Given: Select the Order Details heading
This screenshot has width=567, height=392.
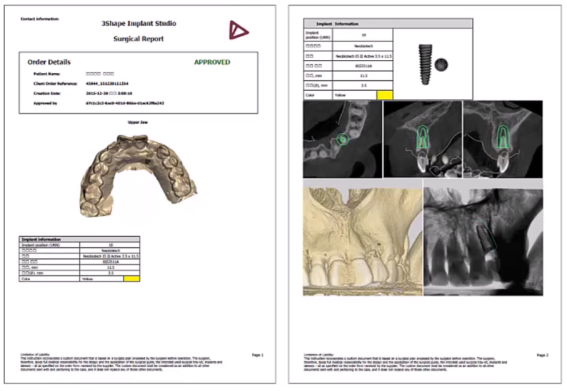Looking at the screenshot, I should click(x=49, y=62).
